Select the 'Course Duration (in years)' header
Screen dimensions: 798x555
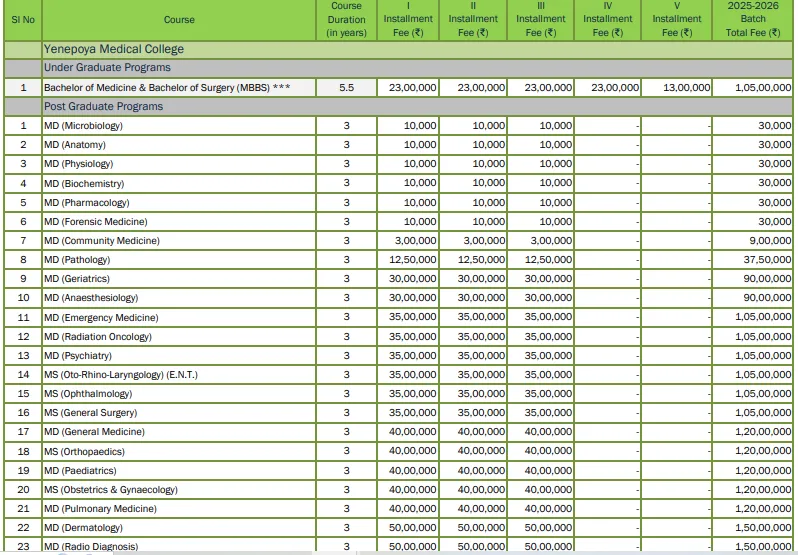pos(346,19)
